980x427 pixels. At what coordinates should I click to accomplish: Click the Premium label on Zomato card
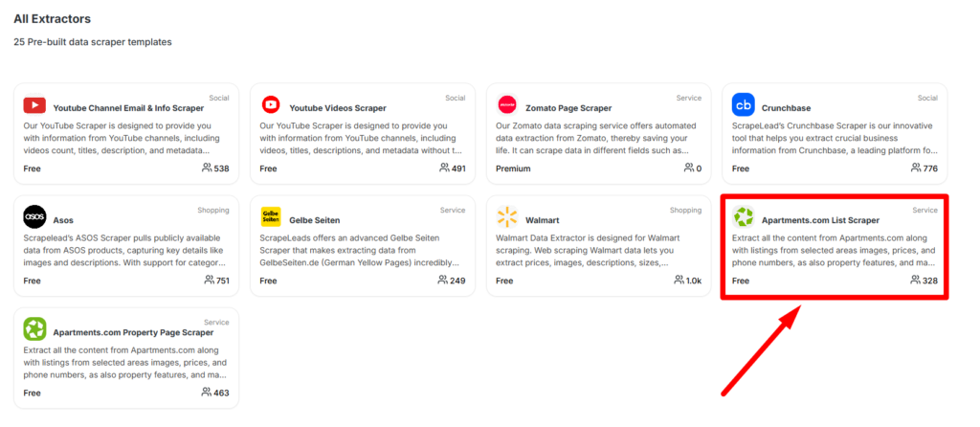(x=513, y=169)
